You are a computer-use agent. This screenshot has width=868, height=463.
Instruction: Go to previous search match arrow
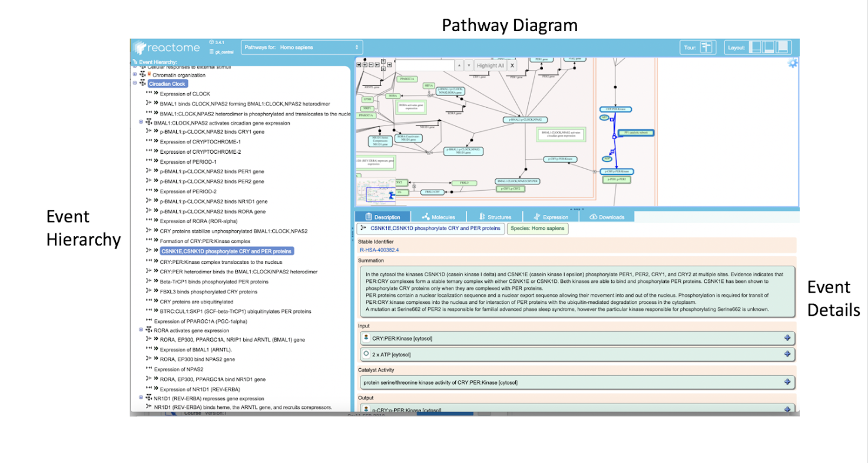point(460,65)
